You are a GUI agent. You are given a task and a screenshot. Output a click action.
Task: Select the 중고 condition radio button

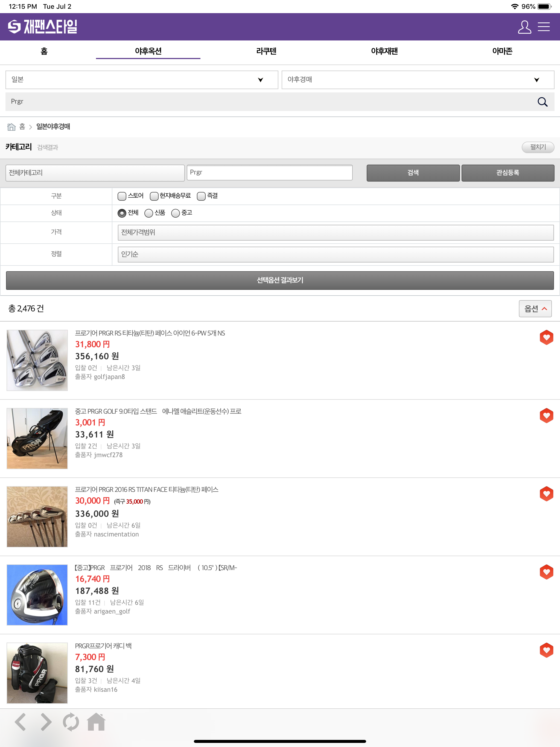(x=175, y=213)
